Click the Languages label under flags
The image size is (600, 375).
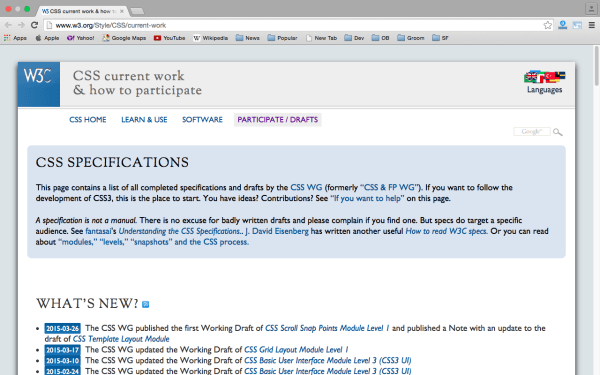[x=545, y=90]
